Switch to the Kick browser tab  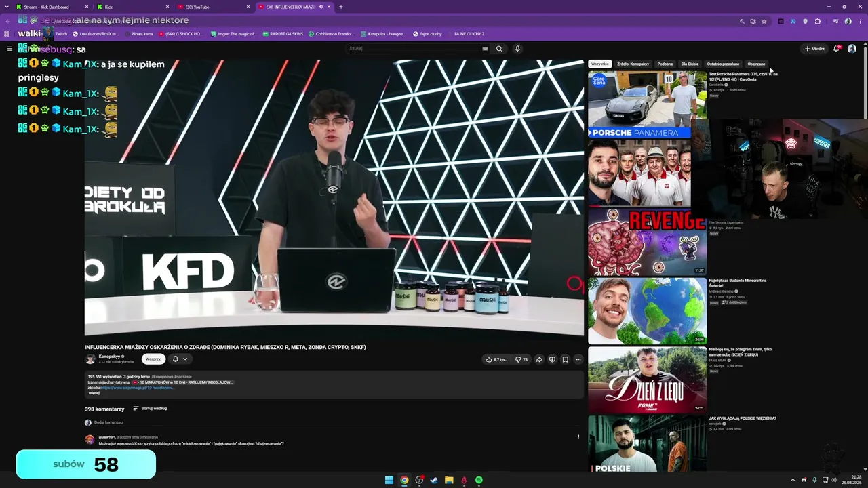pos(133,7)
